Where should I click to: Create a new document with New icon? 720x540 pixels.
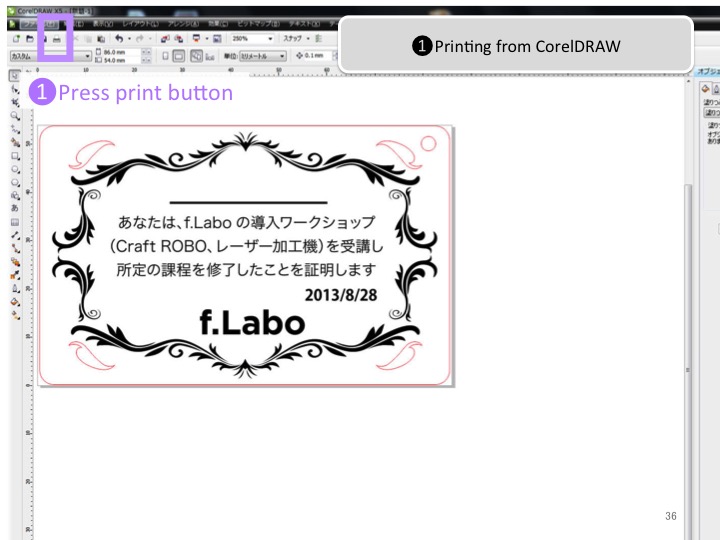(x=16, y=39)
